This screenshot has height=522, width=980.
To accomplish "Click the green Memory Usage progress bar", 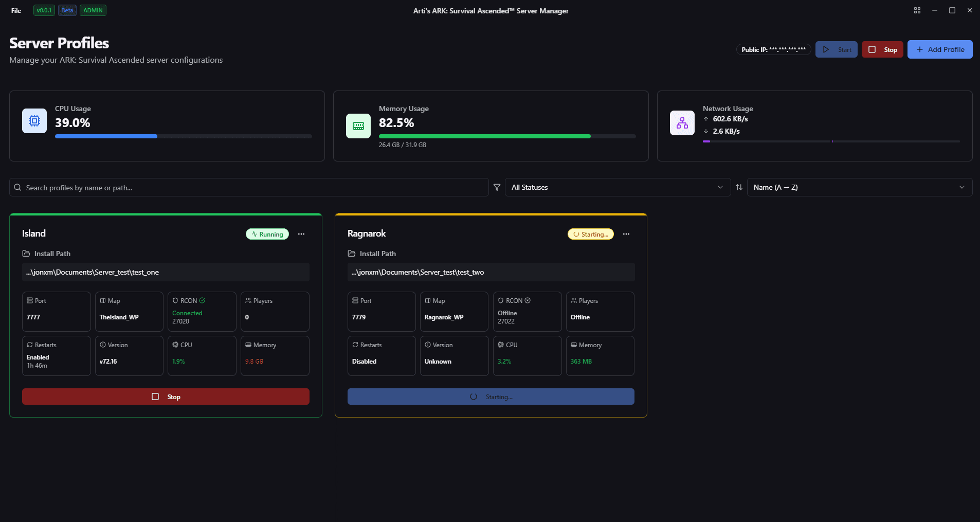I will [x=484, y=136].
